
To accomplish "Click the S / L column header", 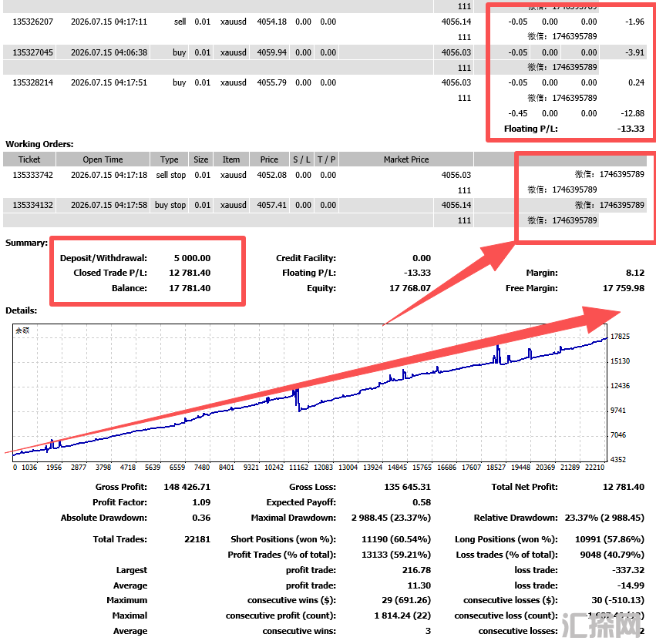I will [x=301, y=159].
